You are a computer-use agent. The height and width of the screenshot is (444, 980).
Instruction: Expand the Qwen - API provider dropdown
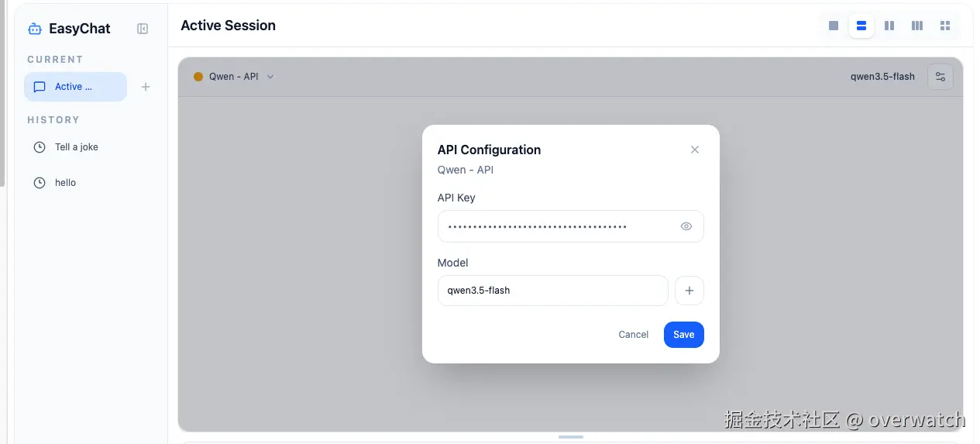pyautogui.click(x=233, y=77)
